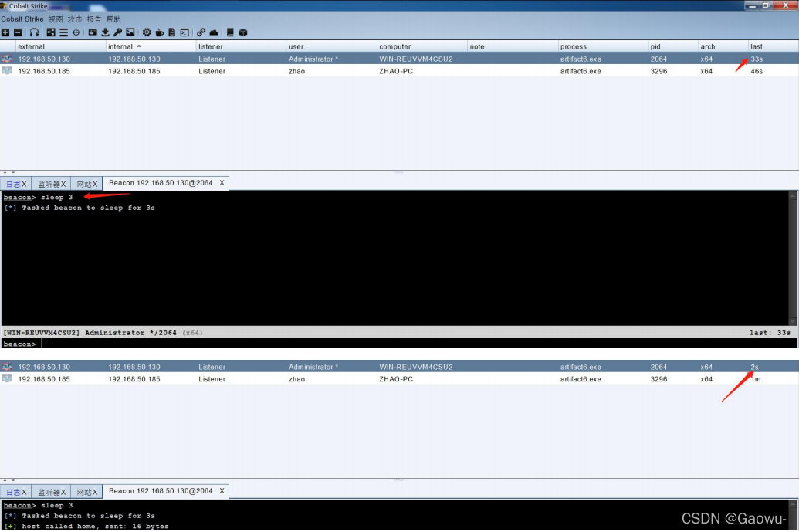Screen dimensions: 799x532
Task: Switch to the 监听器 tab in lower panel
Action: (x=49, y=492)
